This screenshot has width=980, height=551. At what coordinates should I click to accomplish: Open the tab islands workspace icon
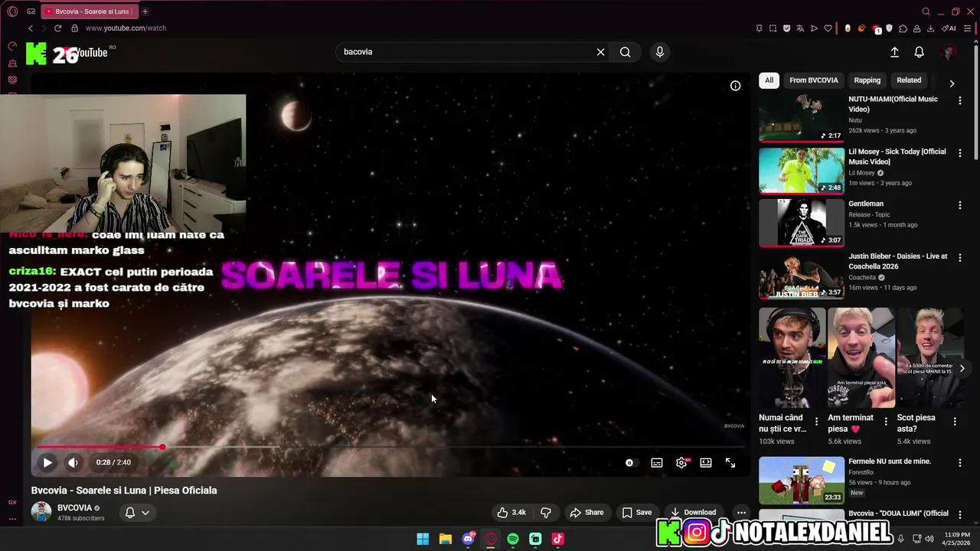31,11
